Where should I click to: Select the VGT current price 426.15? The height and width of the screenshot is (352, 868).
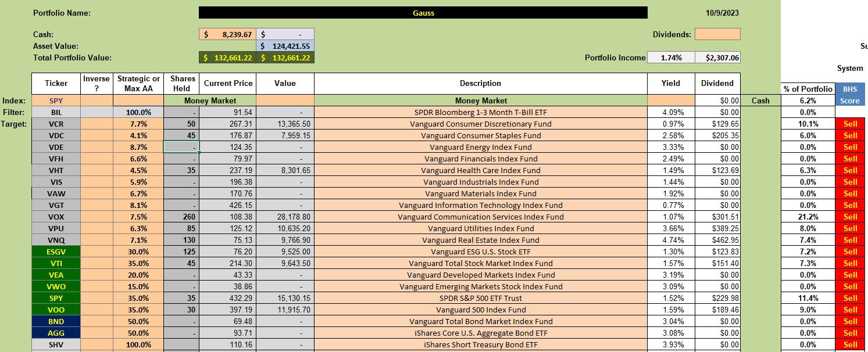[228, 205]
